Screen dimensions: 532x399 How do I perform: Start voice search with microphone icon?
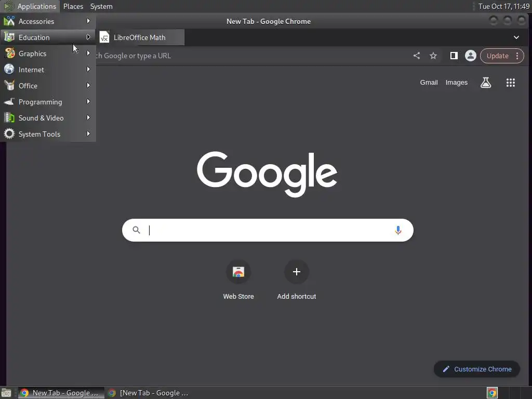[x=398, y=230]
